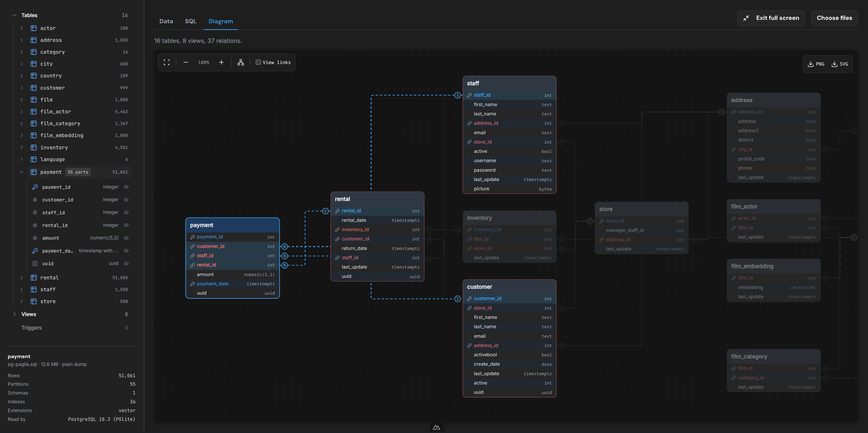Toggle visibility eye for amount column
Screen dimensions: 868x433
[x=126, y=238]
